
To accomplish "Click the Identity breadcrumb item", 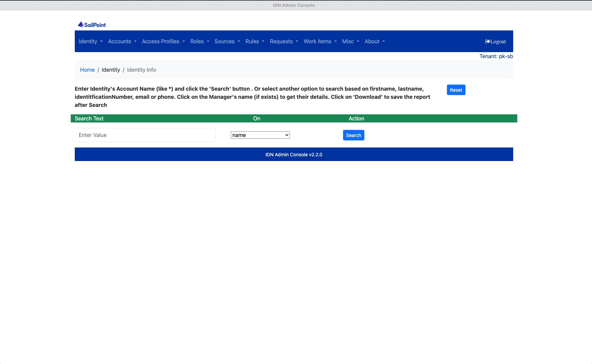I will point(111,70).
